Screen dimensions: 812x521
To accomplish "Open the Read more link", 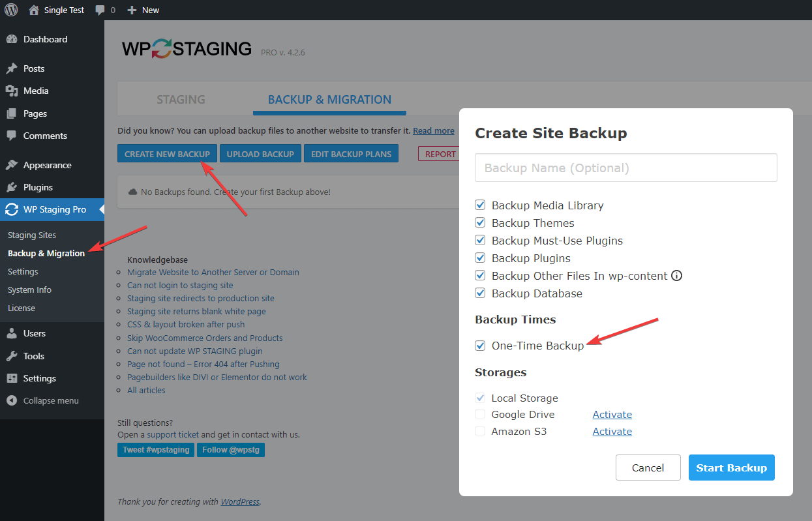I will 434,131.
